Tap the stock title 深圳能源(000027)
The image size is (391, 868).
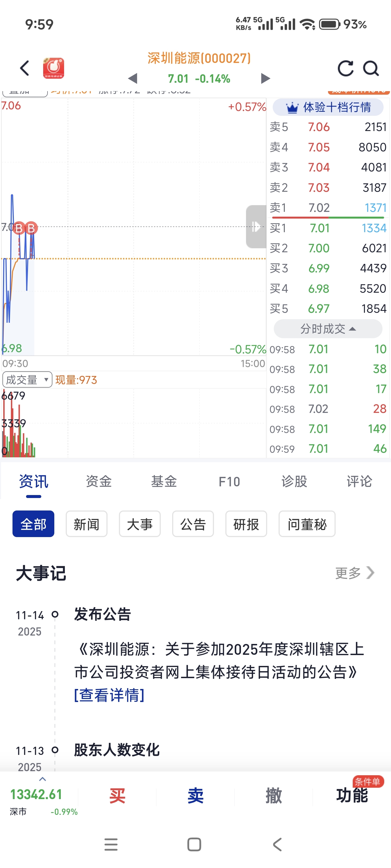[x=199, y=58]
